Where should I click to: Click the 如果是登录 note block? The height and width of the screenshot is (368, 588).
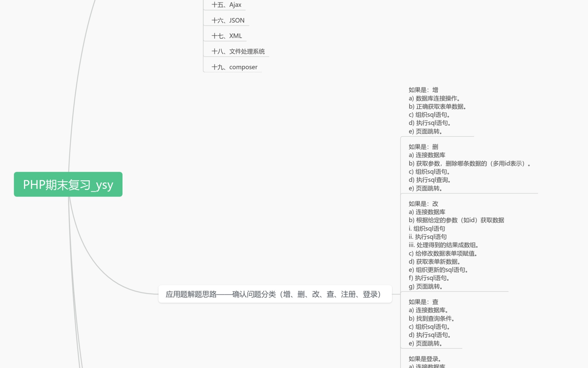pyautogui.click(x=424, y=359)
